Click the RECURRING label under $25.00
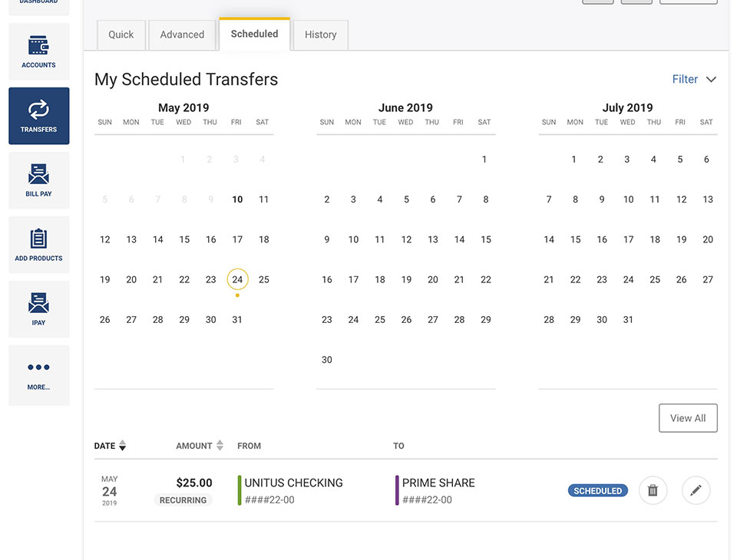The image size is (737, 560). pyautogui.click(x=183, y=500)
